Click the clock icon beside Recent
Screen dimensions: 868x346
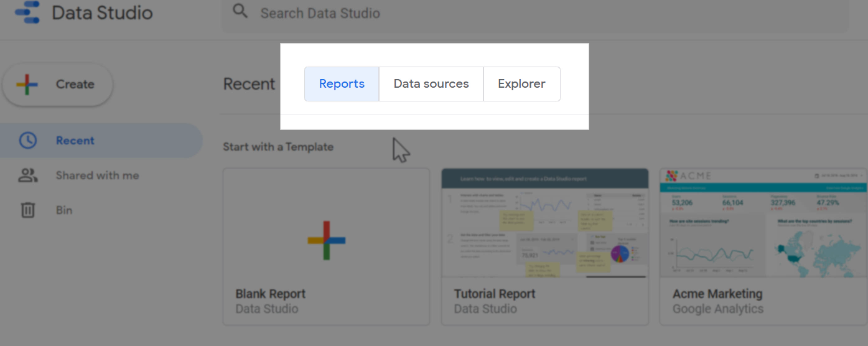28,141
